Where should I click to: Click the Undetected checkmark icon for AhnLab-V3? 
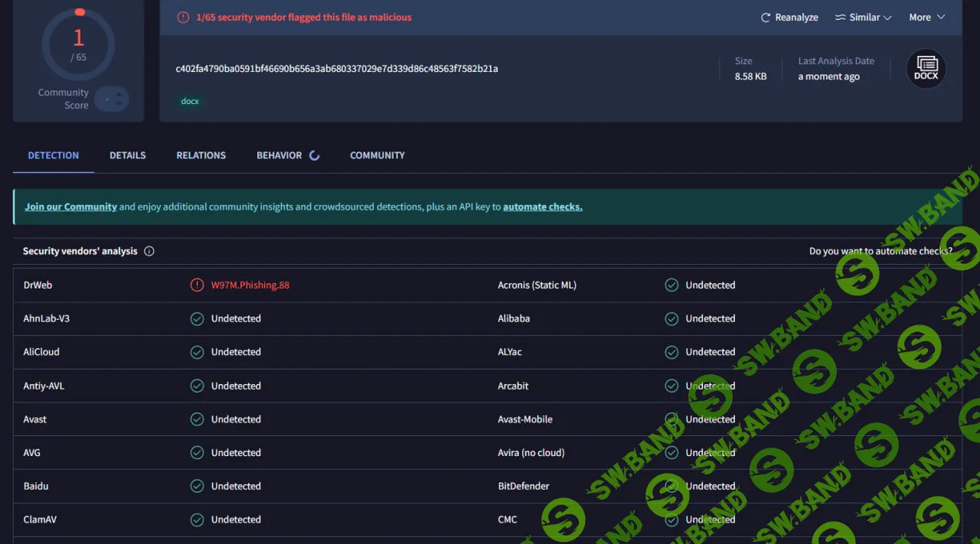coord(197,319)
